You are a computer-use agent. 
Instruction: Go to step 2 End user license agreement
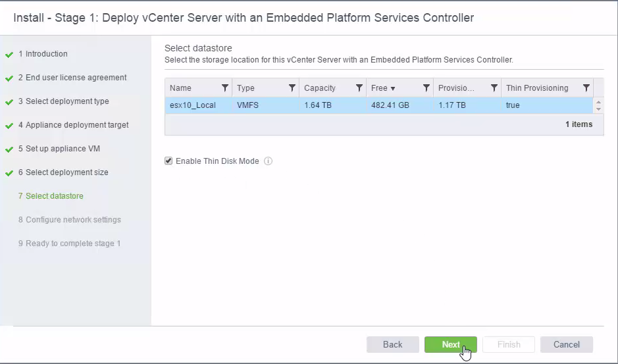(72, 77)
